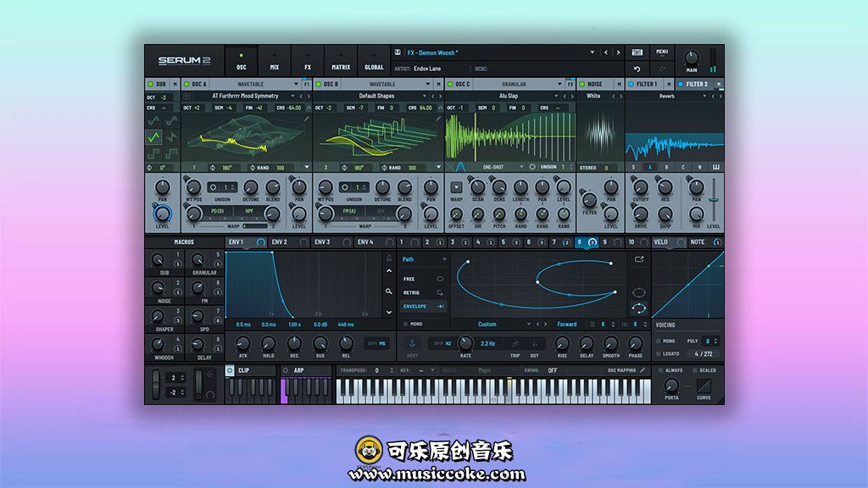Click the ENVELOPE LFO mode button
The height and width of the screenshot is (488, 868).
pyautogui.click(x=423, y=306)
